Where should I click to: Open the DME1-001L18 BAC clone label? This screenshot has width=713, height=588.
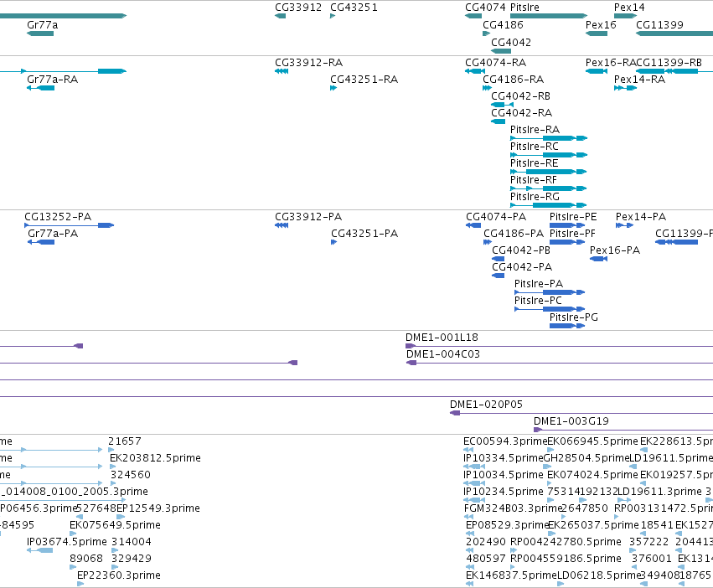[x=442, y=338]
